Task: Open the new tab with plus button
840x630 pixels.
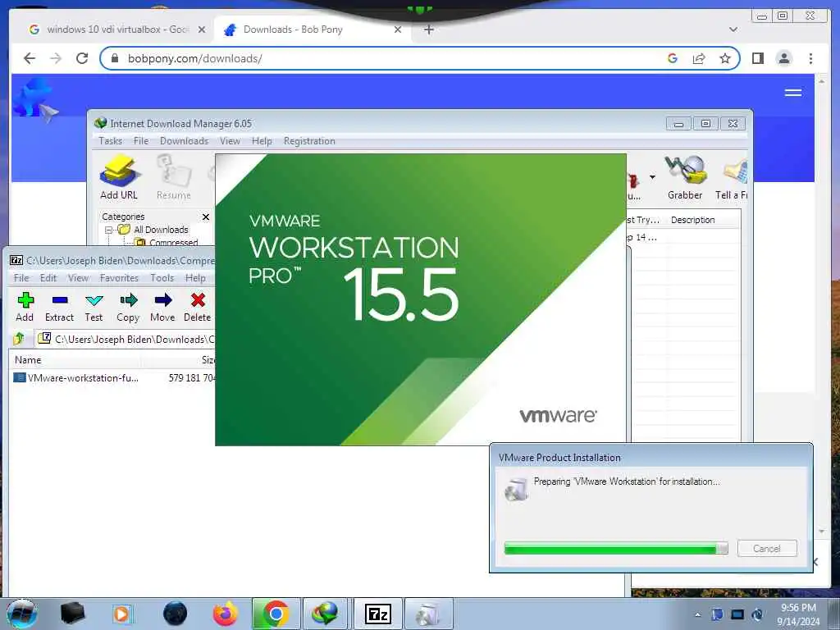Action: pos(428,30)
